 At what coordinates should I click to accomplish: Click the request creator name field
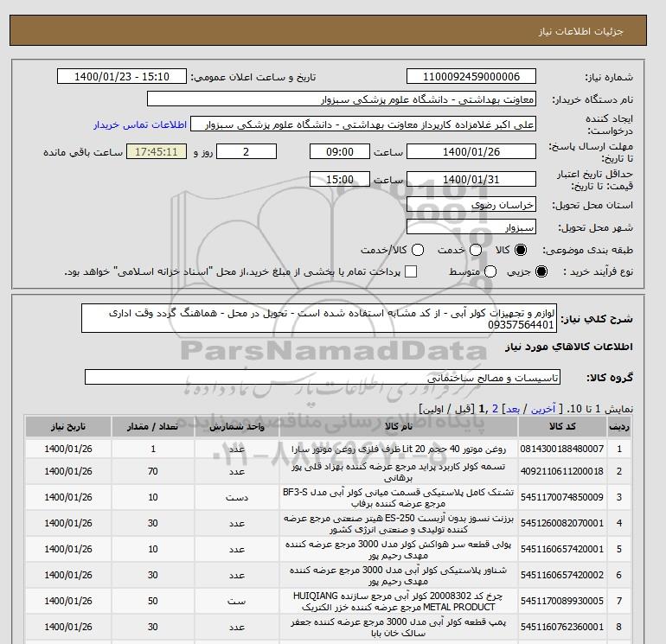tap(363, 124)
